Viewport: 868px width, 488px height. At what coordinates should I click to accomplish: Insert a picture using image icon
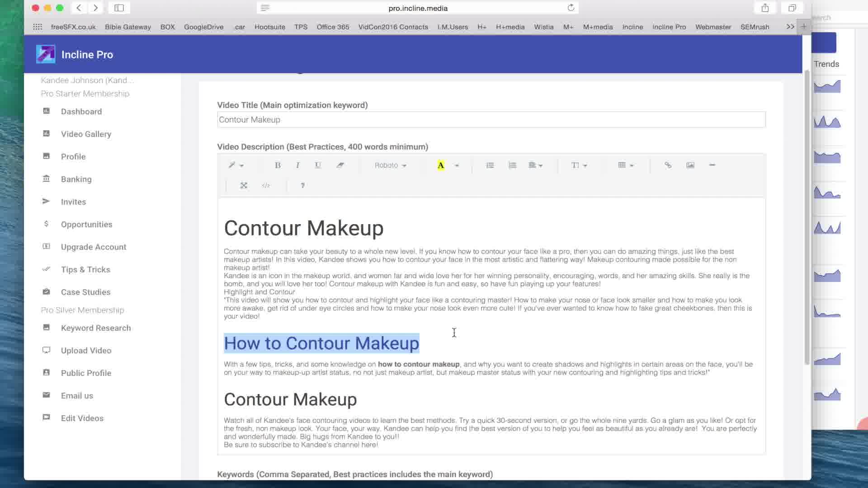[x=690, y=165]
